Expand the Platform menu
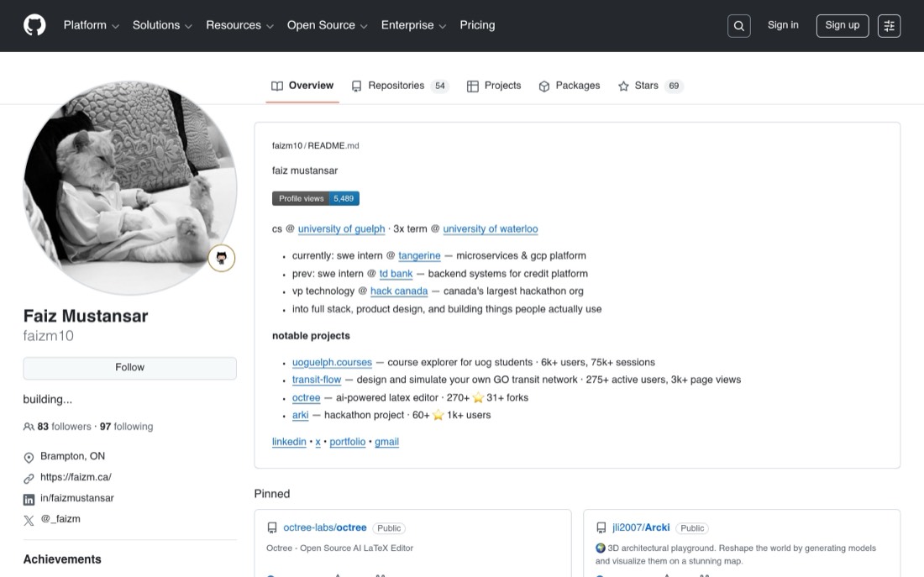 92,25
